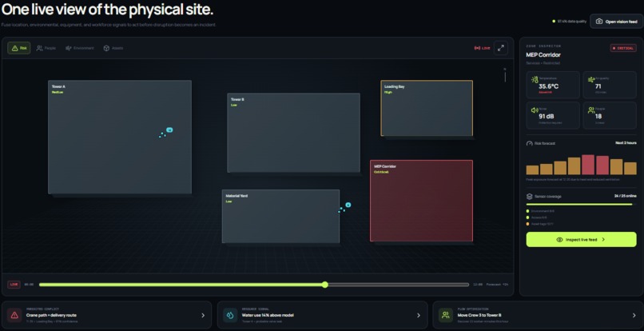644x331 pixels.
Task: Click the map's vertical zoom scrollbar
Action: (505, 75)
